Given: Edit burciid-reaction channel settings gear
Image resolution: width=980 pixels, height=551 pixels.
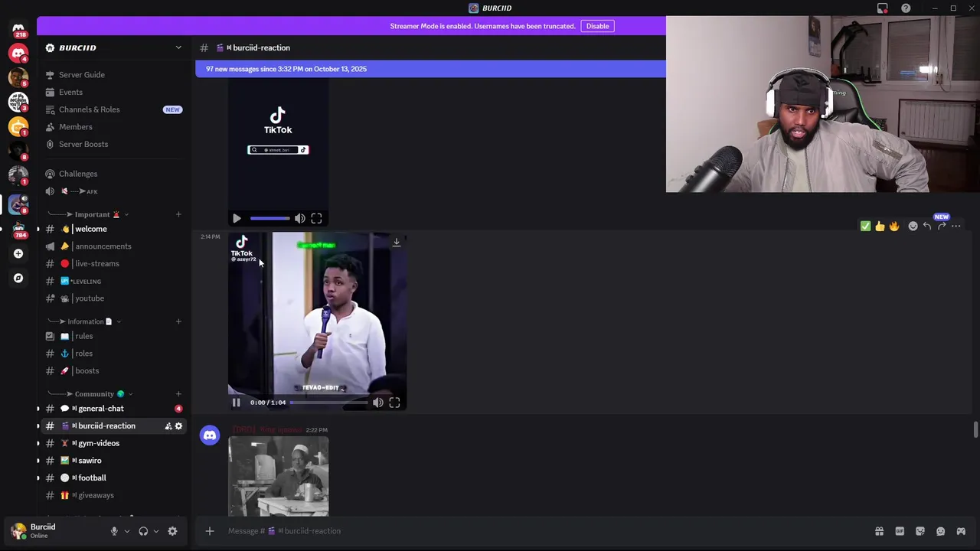Looking at the screenshot, I should tap(178, 426).
